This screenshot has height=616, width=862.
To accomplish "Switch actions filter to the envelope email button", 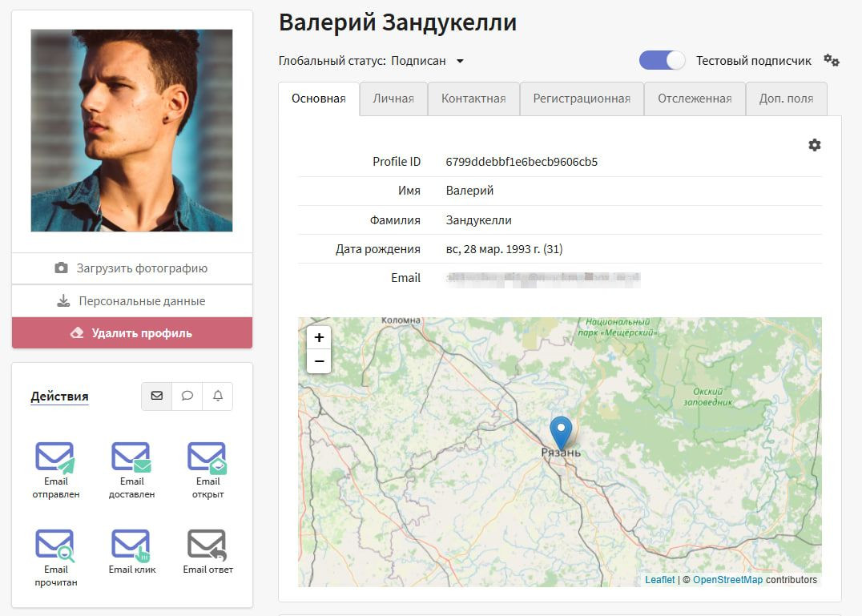I will click(157, 396).
